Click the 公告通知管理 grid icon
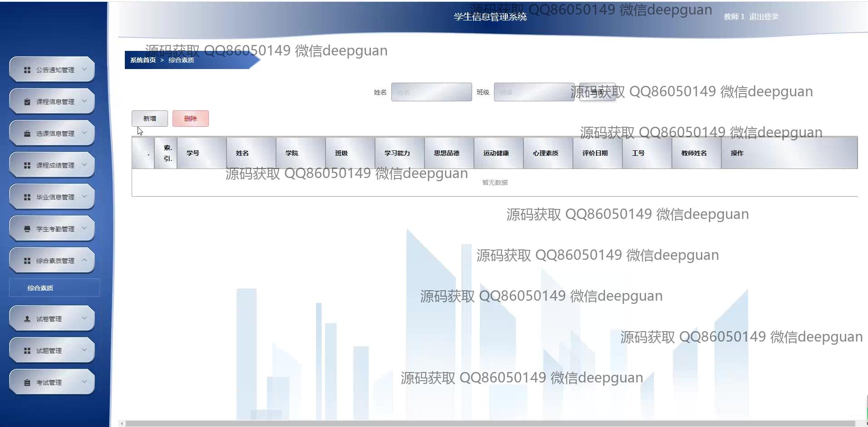The image size is (868, 427). point(27,70)
